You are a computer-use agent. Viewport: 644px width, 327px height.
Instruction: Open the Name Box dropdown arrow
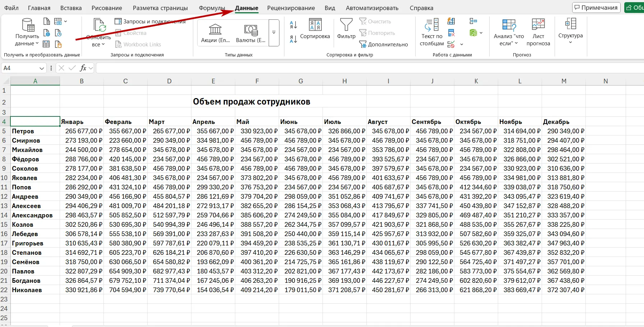point(42,68)
